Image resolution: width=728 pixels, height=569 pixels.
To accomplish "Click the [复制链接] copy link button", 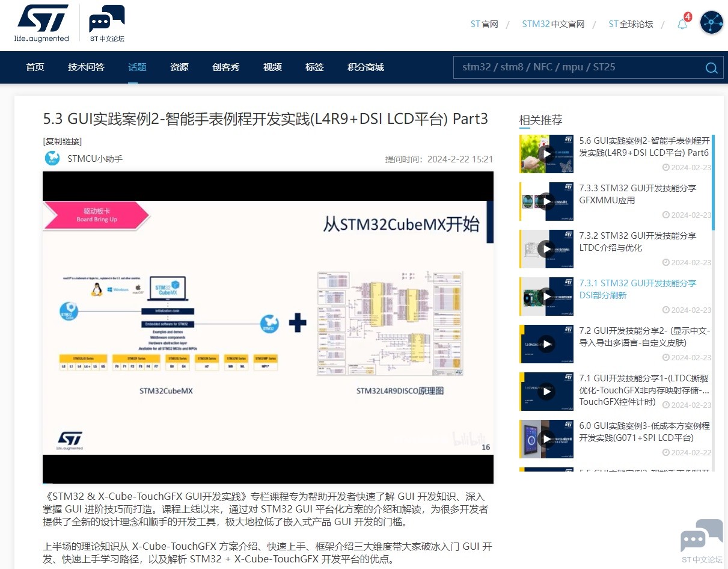I will (63, 141).
